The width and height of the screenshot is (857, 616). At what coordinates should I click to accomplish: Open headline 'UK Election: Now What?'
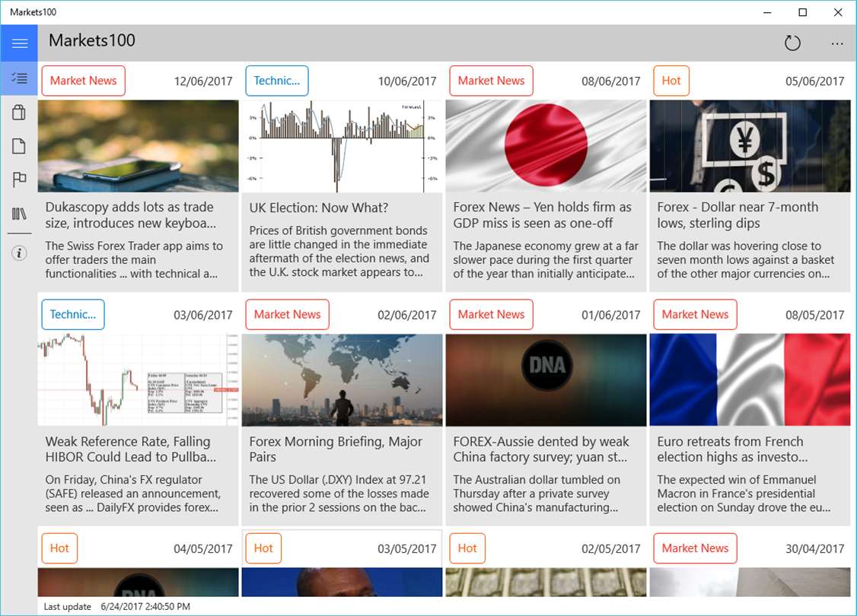tap(319, 208)
